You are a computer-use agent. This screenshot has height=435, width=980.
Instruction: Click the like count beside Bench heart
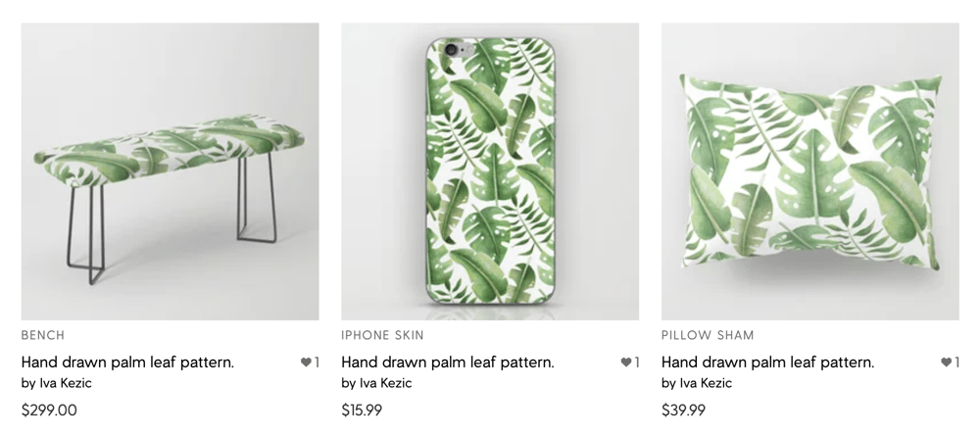click(317, 362)
